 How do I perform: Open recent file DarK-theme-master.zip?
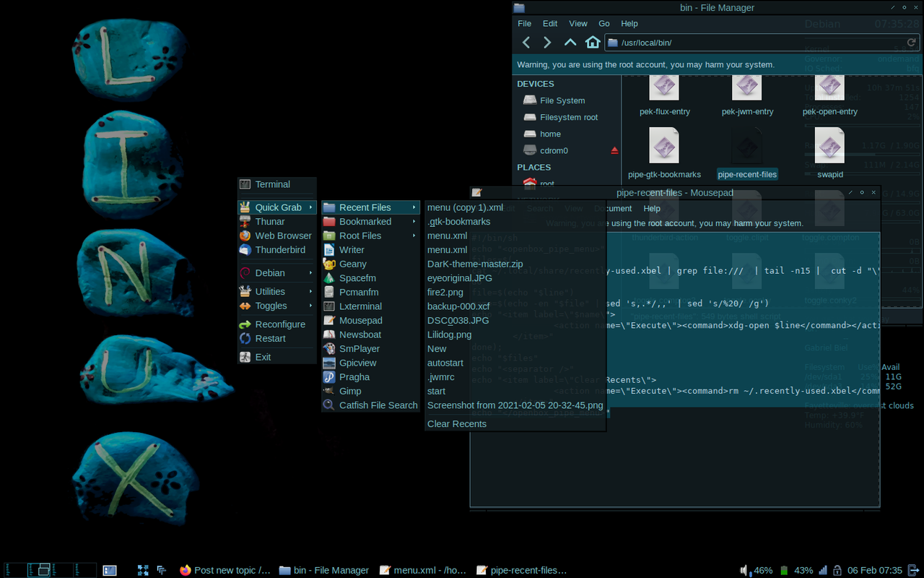click(x=515, y=264)
